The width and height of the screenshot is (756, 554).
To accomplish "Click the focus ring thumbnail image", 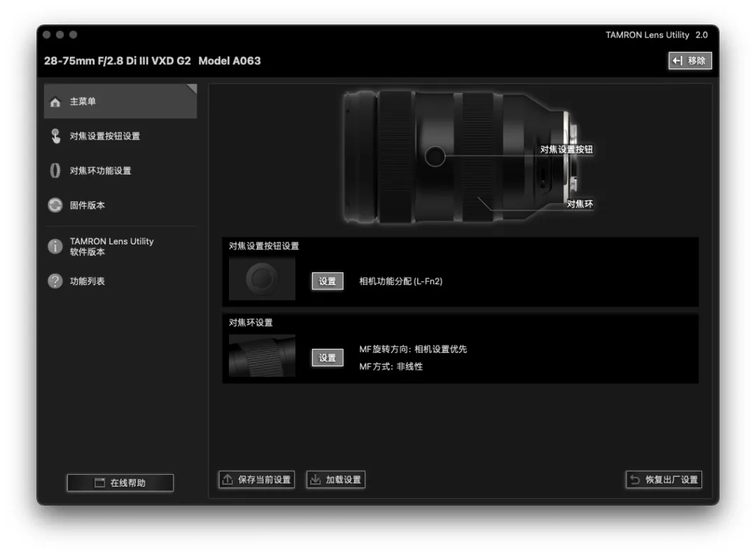I will pyautogui.click(x=262, y=356).
